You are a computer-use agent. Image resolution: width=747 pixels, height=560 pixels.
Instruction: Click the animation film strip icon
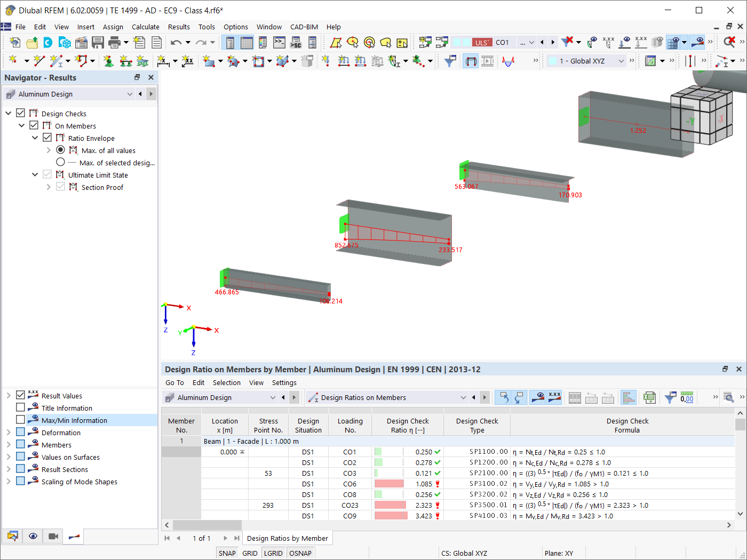[x=488, y=61]
